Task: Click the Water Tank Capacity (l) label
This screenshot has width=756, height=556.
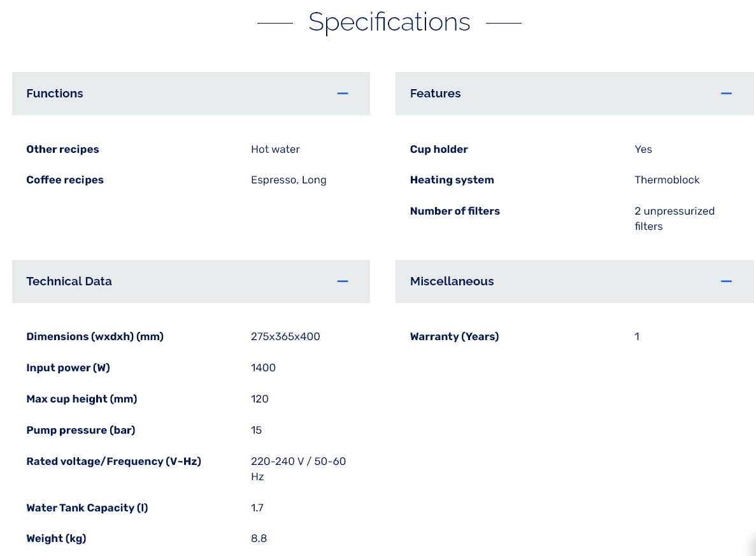Action: 87,508
